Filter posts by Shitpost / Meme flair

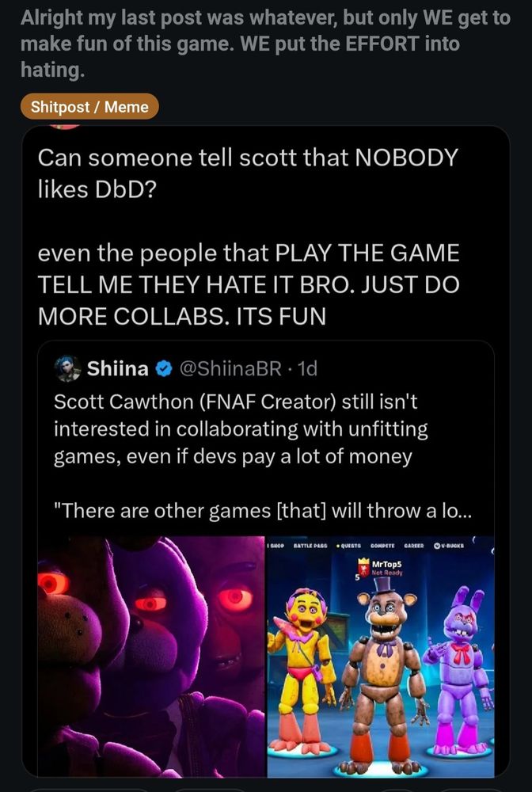point(89,107)
